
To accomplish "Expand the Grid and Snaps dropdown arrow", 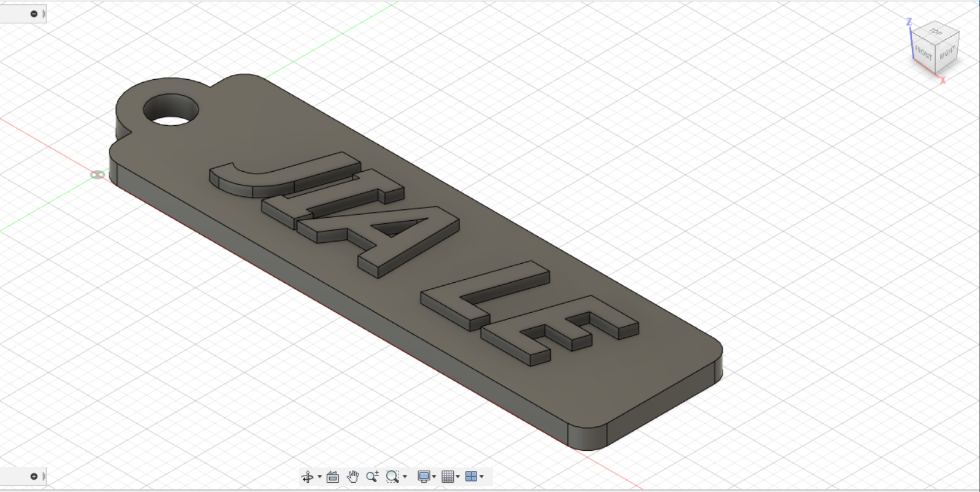I will [x=458, y=477].
